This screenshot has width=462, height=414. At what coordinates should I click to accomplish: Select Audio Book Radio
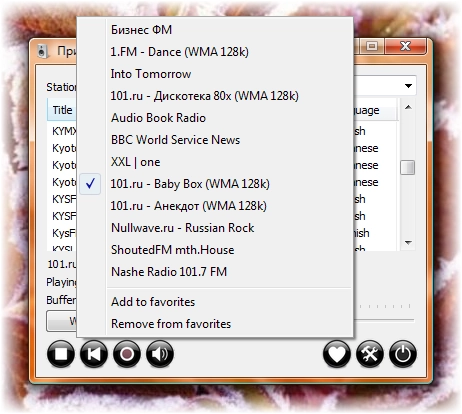[x=215, y=118]
